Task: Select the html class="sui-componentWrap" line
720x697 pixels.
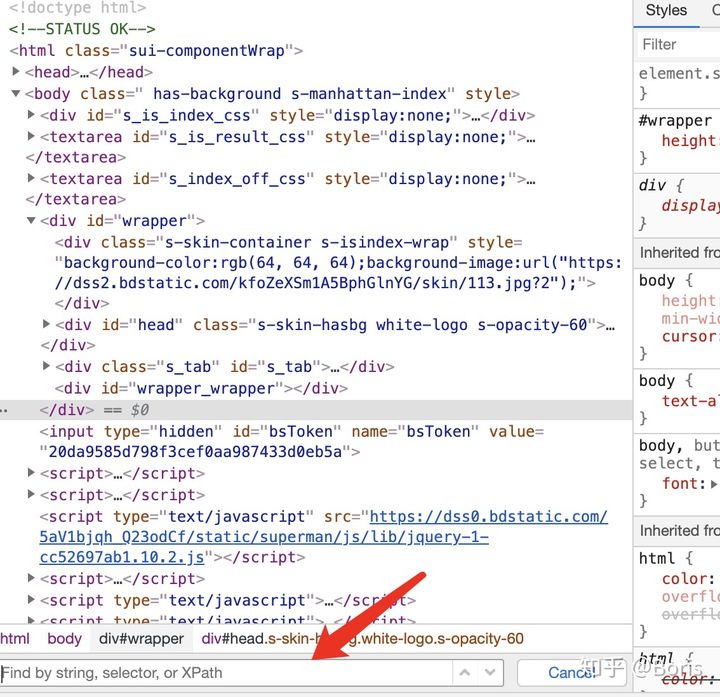Action: click(x=156, y=51)
